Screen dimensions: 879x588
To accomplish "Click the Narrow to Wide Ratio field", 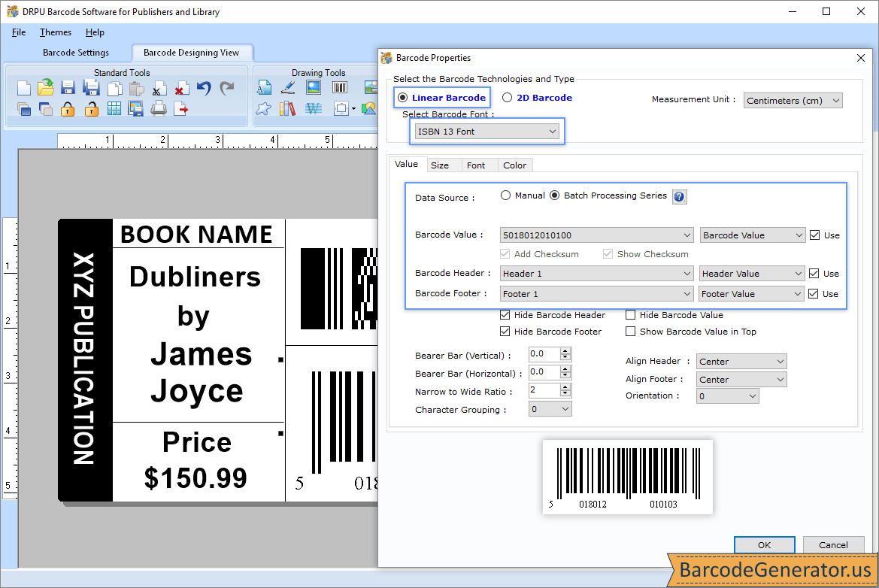I will tap(544, 389).
